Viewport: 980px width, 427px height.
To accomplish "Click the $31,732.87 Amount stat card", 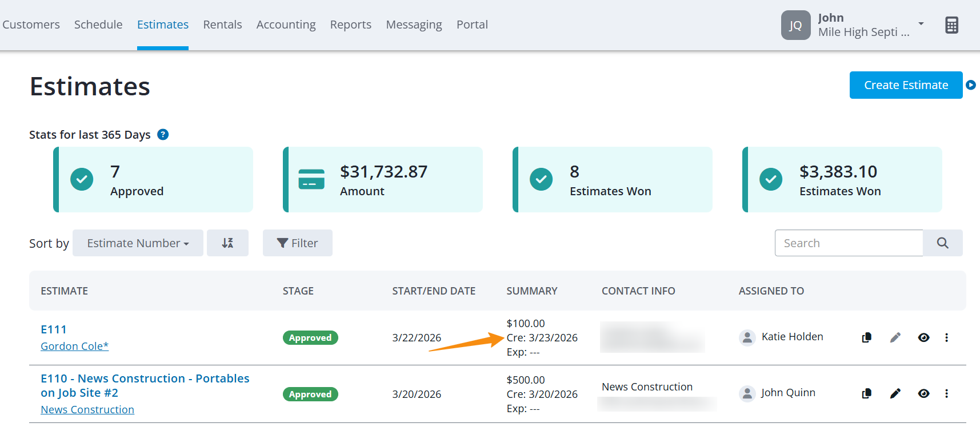I will 383,179.
